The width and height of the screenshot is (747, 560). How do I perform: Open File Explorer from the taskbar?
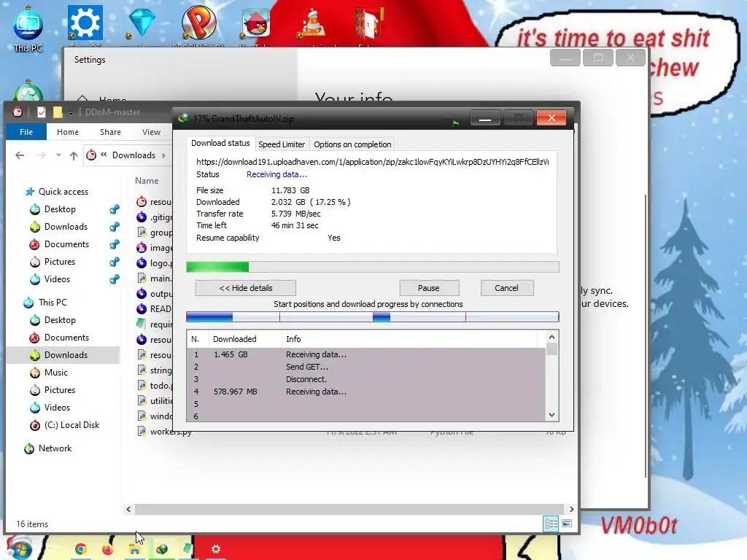134,550
